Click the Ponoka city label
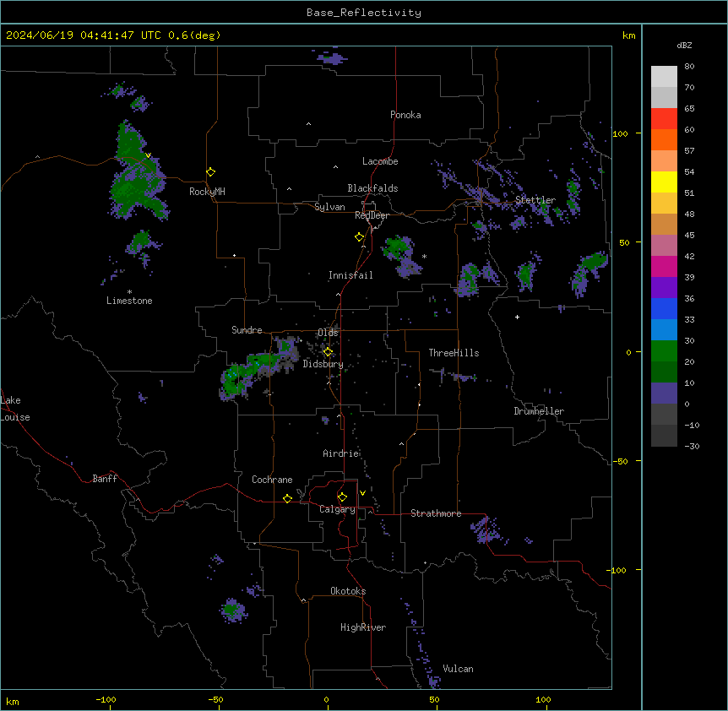 click(405, 115)
